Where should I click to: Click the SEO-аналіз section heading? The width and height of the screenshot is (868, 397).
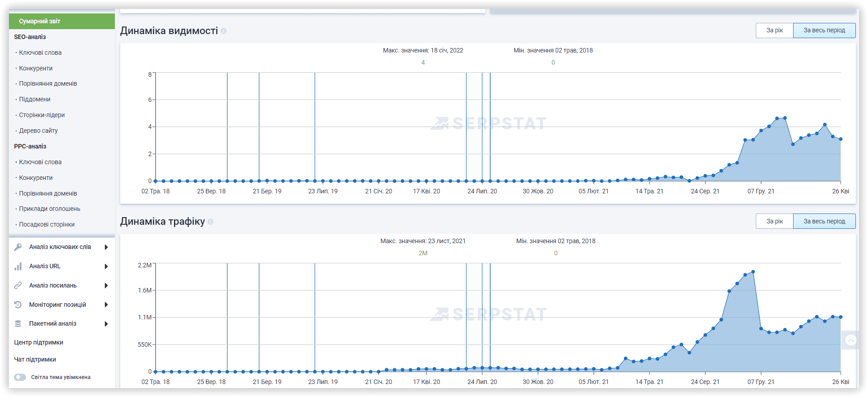click(30, 37)
